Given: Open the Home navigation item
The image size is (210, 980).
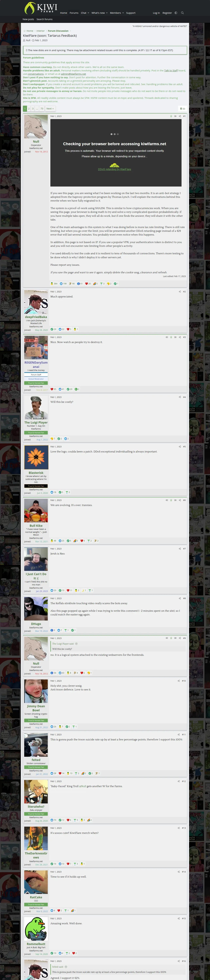Looking at the screenshot, I should click(x=64, y=13).
